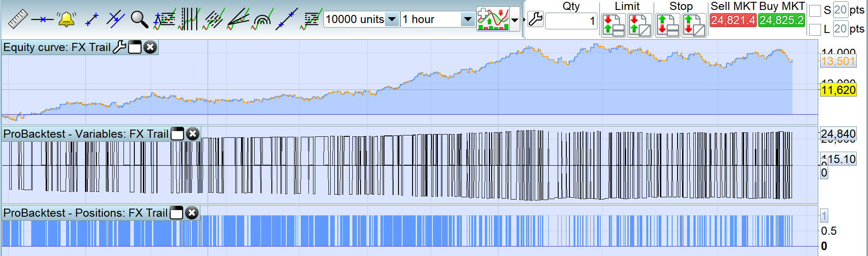Click second Limit order icon with diagonal slash
The width and height of the screenshot is (868, 256).
click(640, 25)
